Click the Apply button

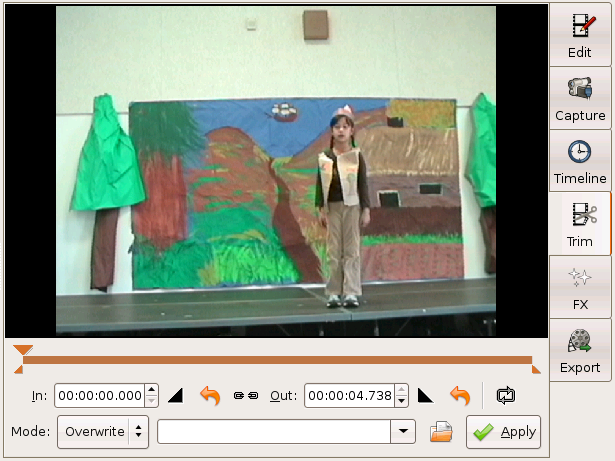coord(504,432)
